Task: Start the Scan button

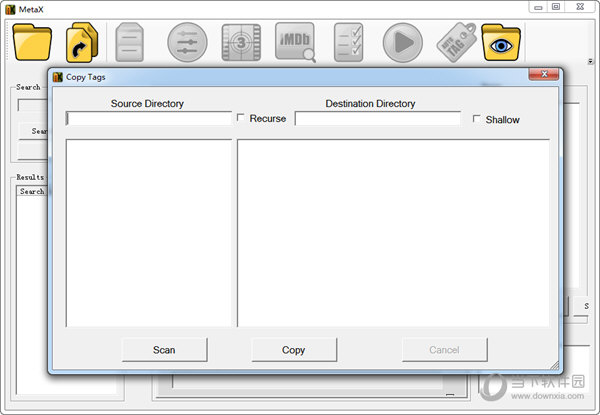Action: 165,350
